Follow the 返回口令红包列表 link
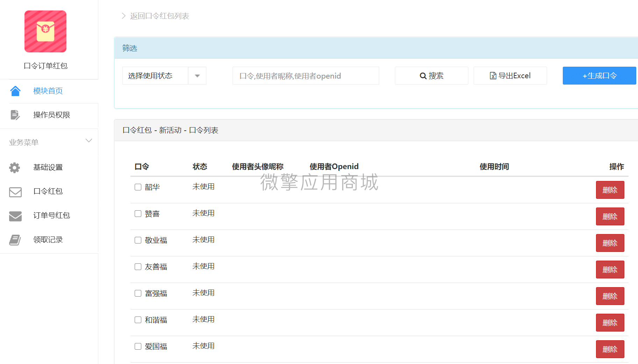Viewport: 638px width, 364px height. pyautogui.click(x=159, y=16)
